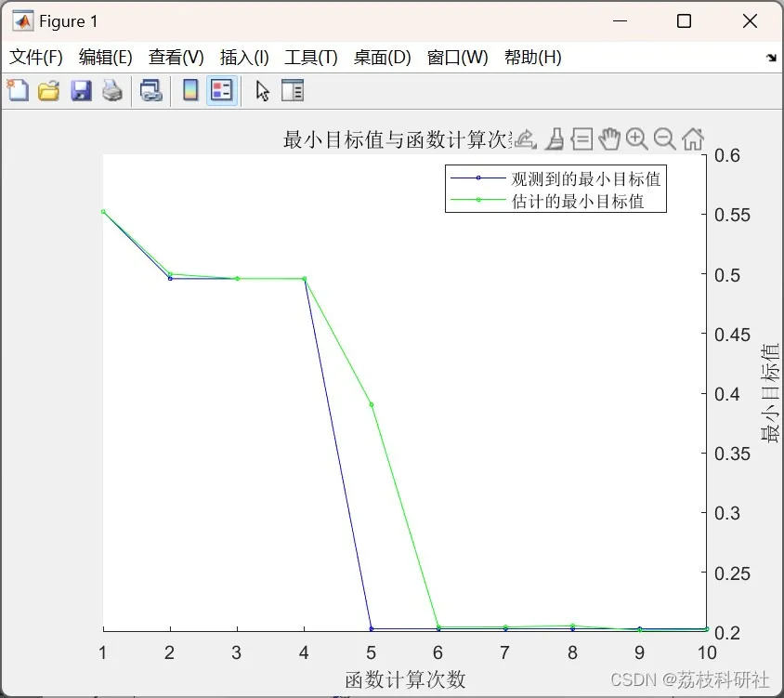The width and height of the screenshot is (784, 698).
Task: Maximize the Figure 1 window
Action: click(684, 21)
